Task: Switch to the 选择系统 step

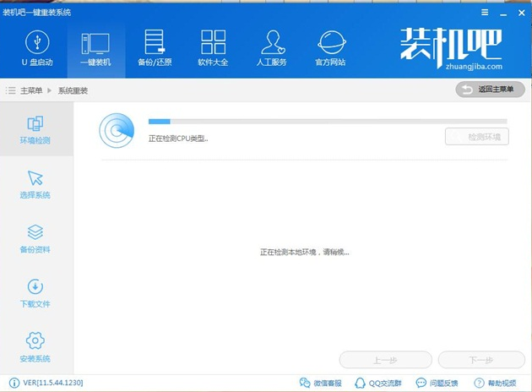Action: (x=35, y=184)
